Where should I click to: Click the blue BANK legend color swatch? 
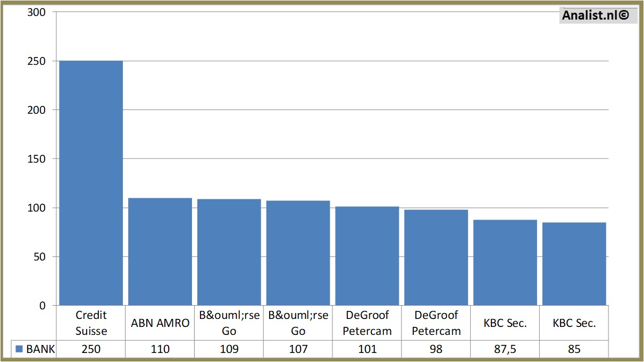(19, 349)
